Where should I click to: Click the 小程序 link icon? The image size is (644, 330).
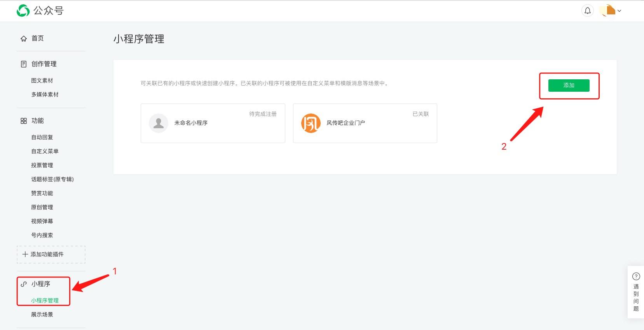[24, 284]
